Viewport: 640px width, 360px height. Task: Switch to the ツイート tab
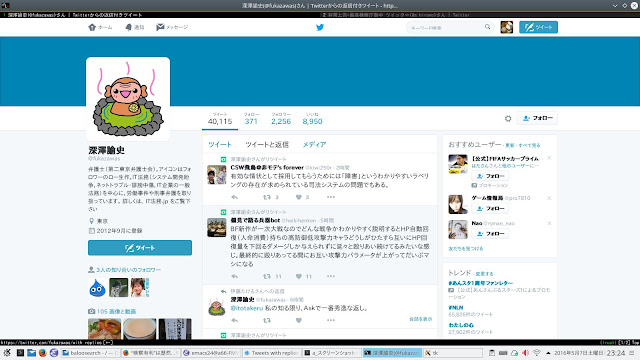click(x=220, y=144)
